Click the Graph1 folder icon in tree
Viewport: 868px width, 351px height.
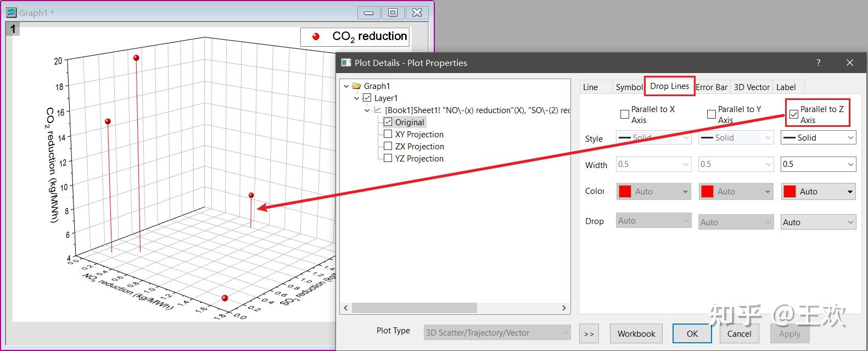[x=356, y=86]
